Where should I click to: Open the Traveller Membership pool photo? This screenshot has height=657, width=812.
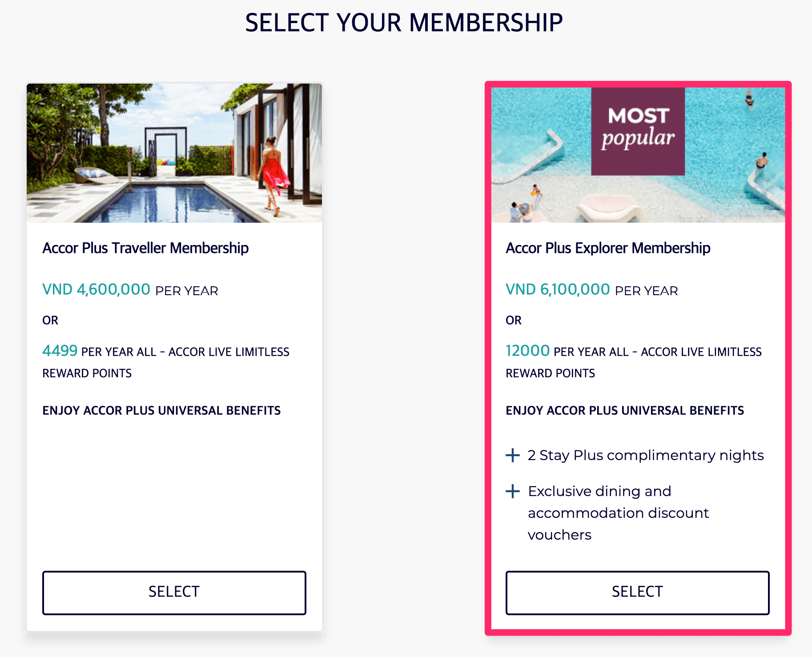(174, 153)
